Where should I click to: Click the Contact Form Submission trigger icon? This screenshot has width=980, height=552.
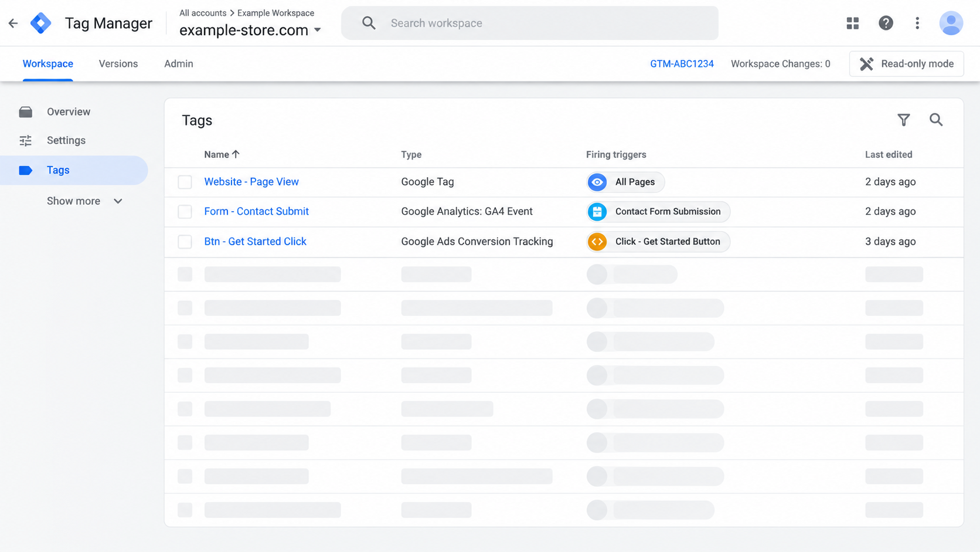597,212
